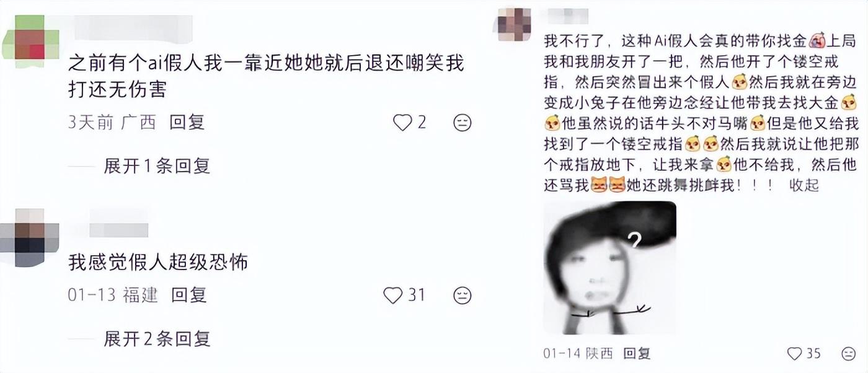
Task: Click dislike face icon on Guangxi comment
Action: point(462,123)
